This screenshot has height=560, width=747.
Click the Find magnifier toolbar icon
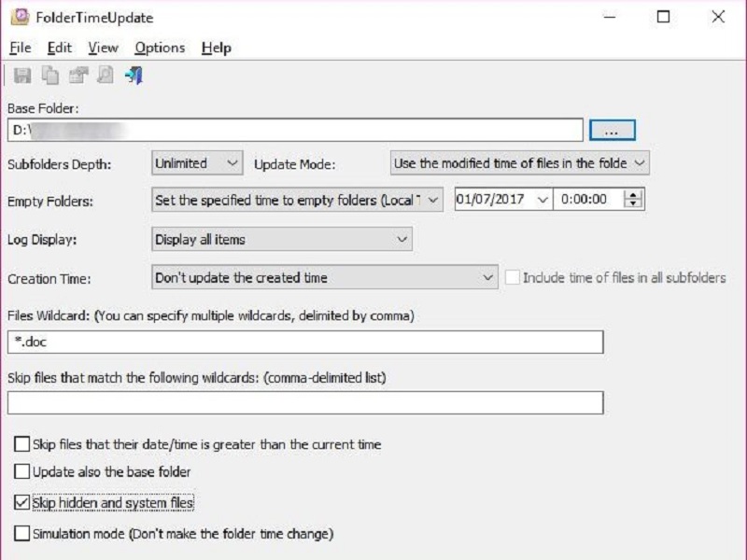click(x=105, y=76)
